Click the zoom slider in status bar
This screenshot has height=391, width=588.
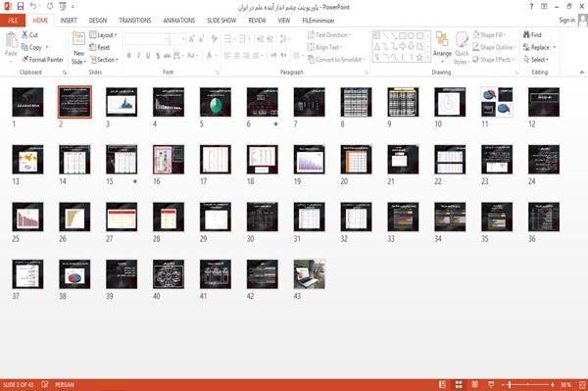(527, 384)
